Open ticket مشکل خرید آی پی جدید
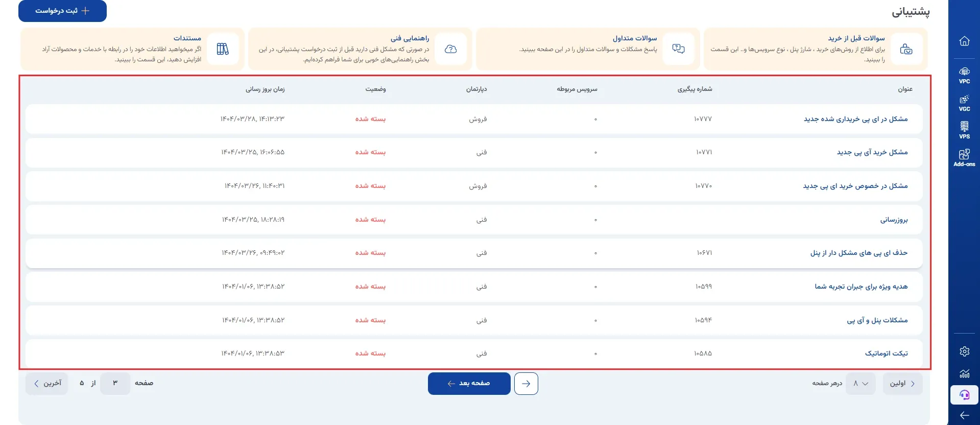980x425 pixels. click(x=872, y=152)
